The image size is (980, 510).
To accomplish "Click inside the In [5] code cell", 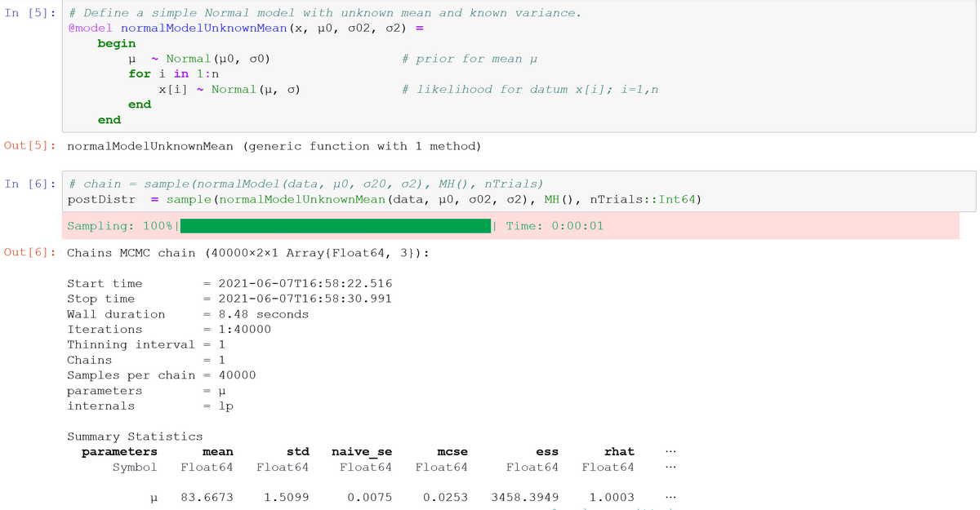I will (519, 66).
